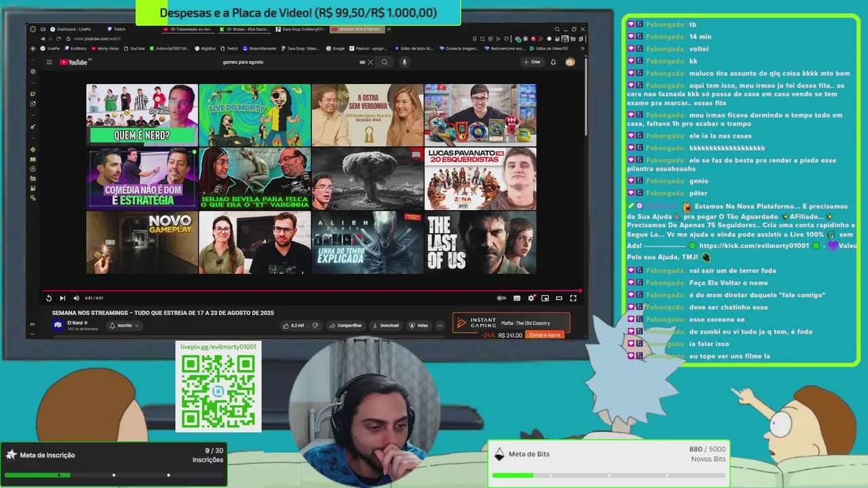Click the YouTube search magnifier button
Viewport: 868px width, 488px height.
coord(384,62)
